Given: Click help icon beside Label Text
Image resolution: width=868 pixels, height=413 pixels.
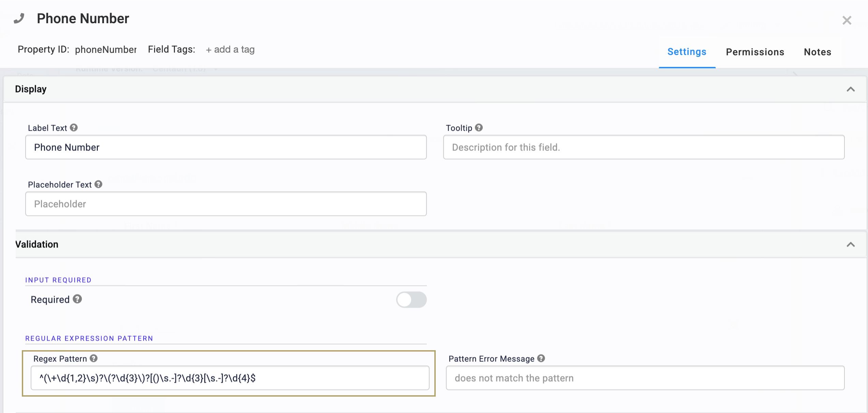Looking at the screenshot, I should [x=74, y=128].
